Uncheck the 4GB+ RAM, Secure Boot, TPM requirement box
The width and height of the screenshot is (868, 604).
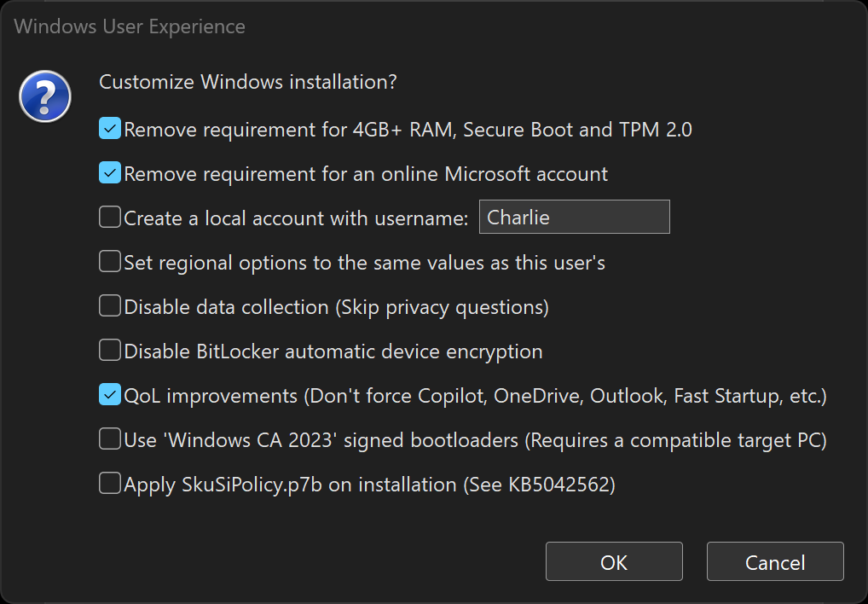click(x=110, y=129)
